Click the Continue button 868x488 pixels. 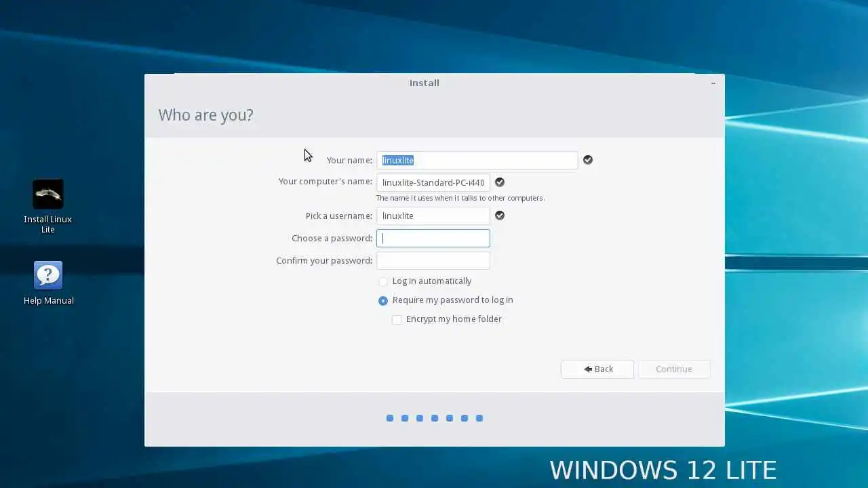674,369
